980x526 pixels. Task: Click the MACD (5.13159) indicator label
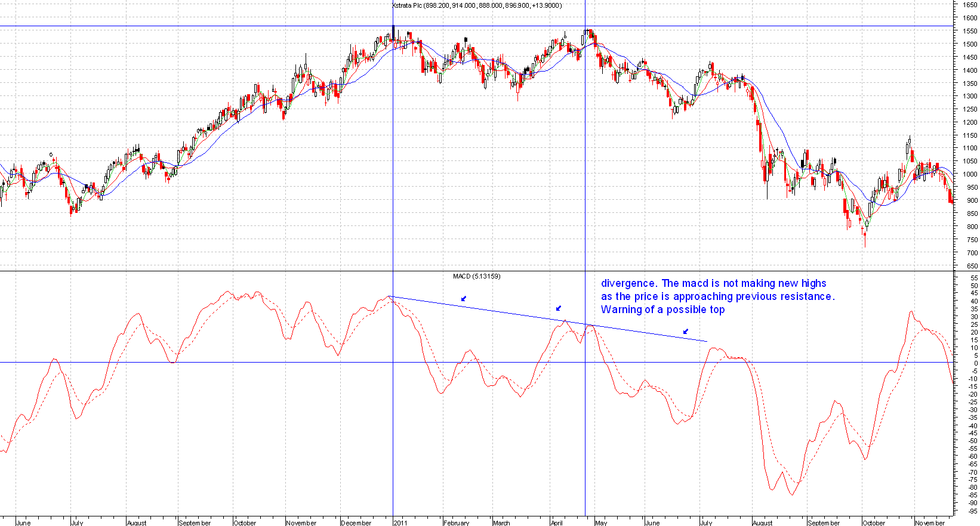pos(476,276)
